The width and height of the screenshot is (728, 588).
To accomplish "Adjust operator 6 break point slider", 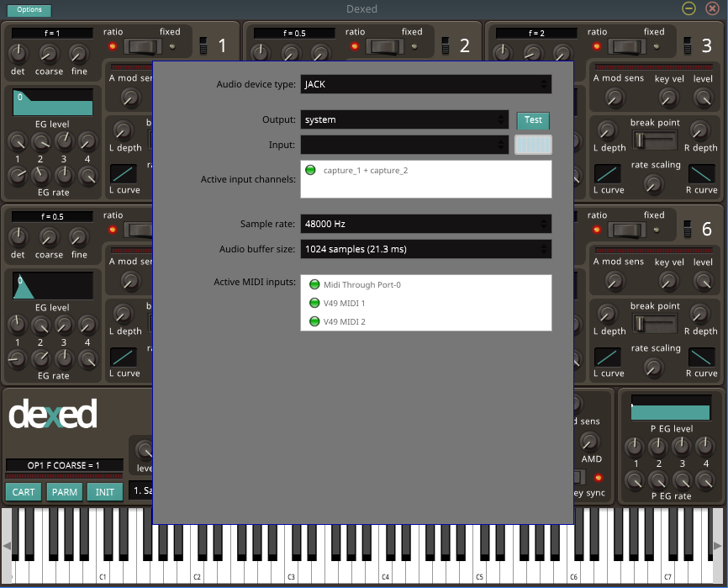I will 655,324.
